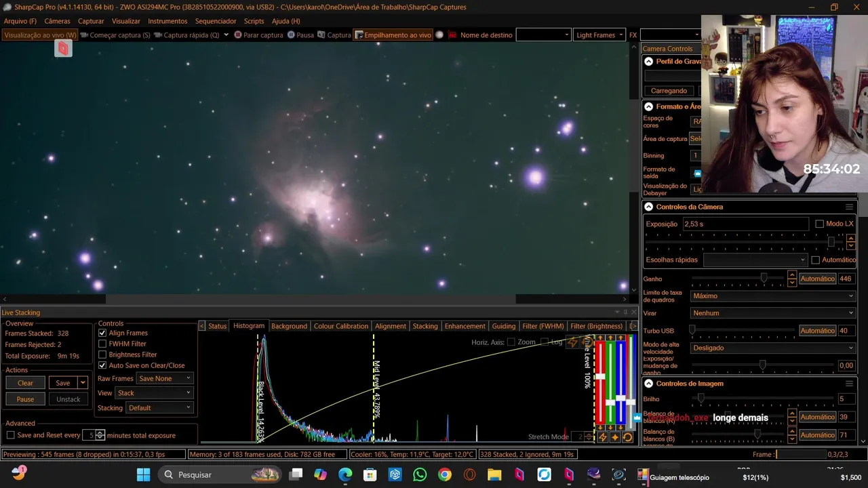Open the Câmeras menu
Screen dimensions: 868x488
(x=57, y=21)
